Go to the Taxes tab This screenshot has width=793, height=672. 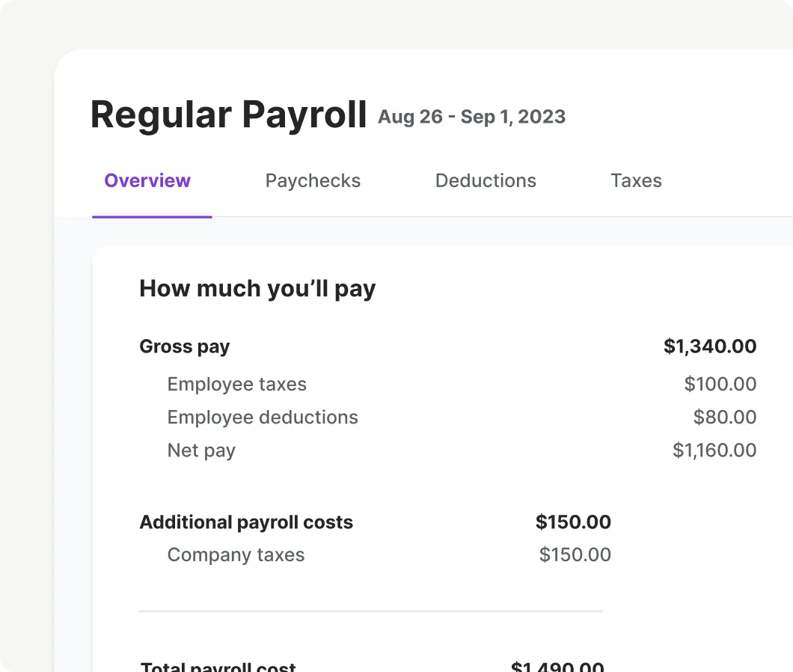pyautogui.click(x=636, y=180)
